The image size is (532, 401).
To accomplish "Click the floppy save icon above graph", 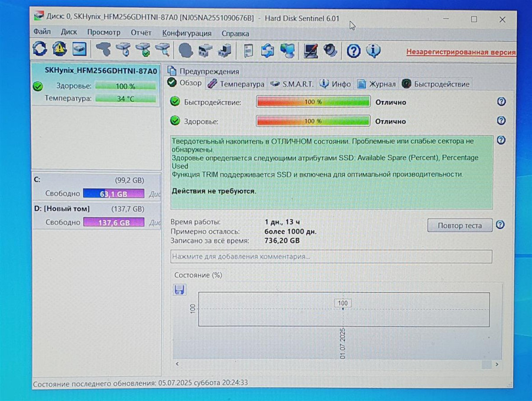I will (x=179, y=290).
